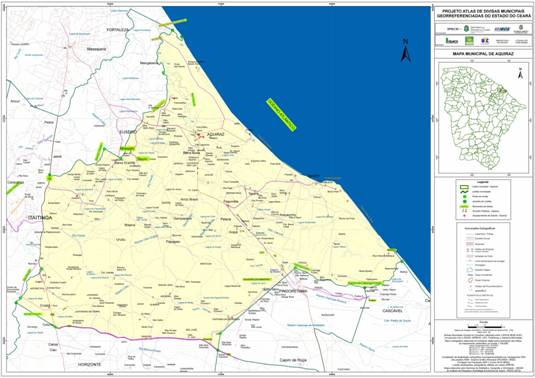The width and height of the screenshot is (535, 378).
Task: Click the north arrow on the main map
Action: click(x=405, y=51)
